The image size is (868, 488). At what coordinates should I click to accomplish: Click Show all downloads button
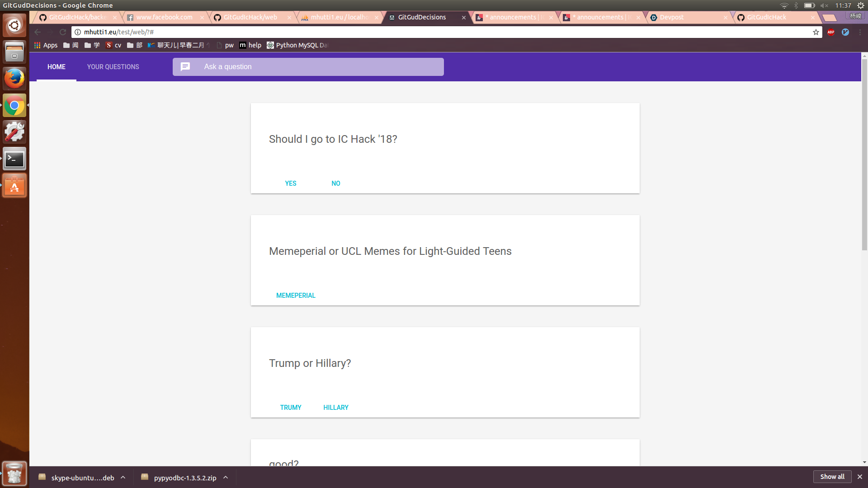point(832,477)
